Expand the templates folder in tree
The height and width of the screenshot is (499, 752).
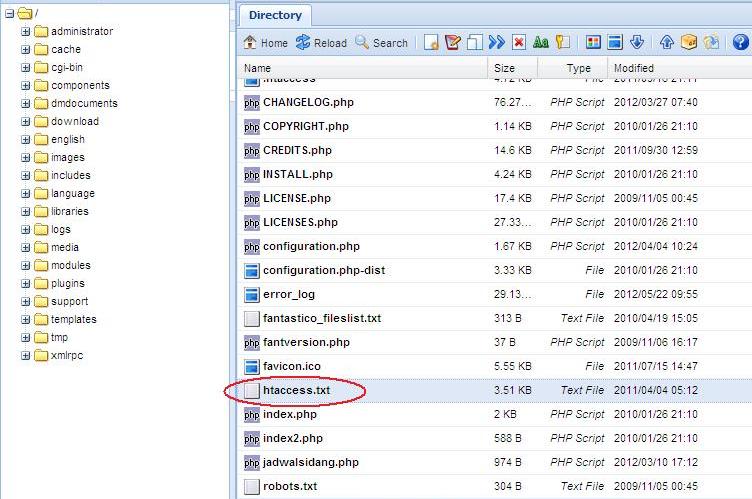pyautogui.click(x=26, y=319)
